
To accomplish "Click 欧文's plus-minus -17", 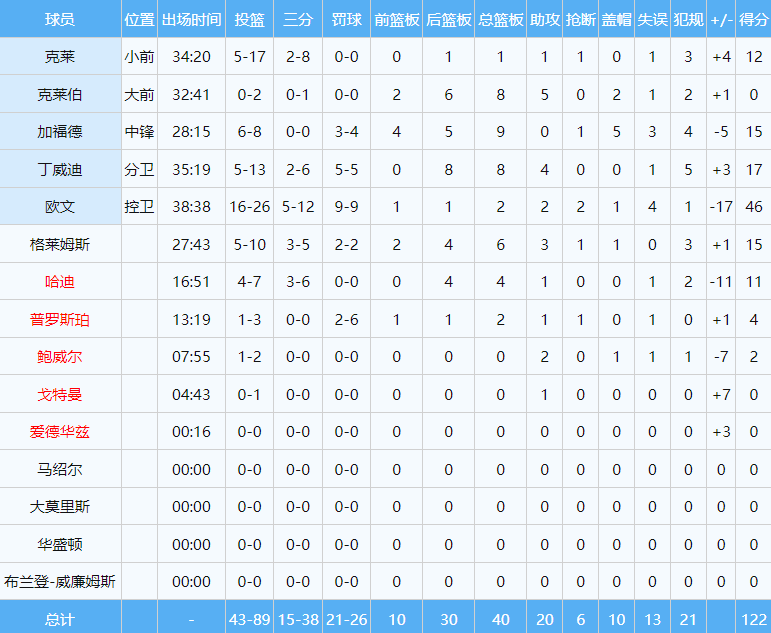I will (x=721, y=207).
